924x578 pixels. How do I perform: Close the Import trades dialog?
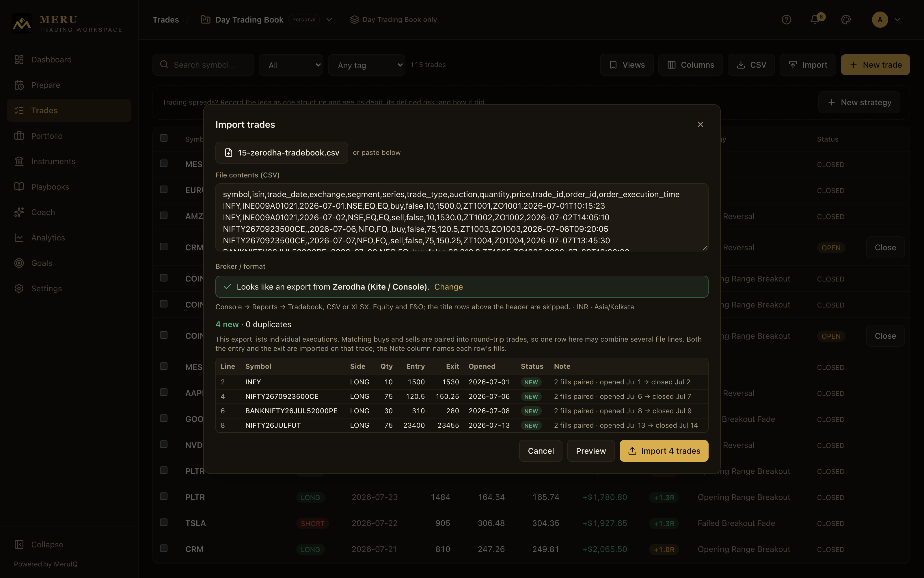coord(700,124)
